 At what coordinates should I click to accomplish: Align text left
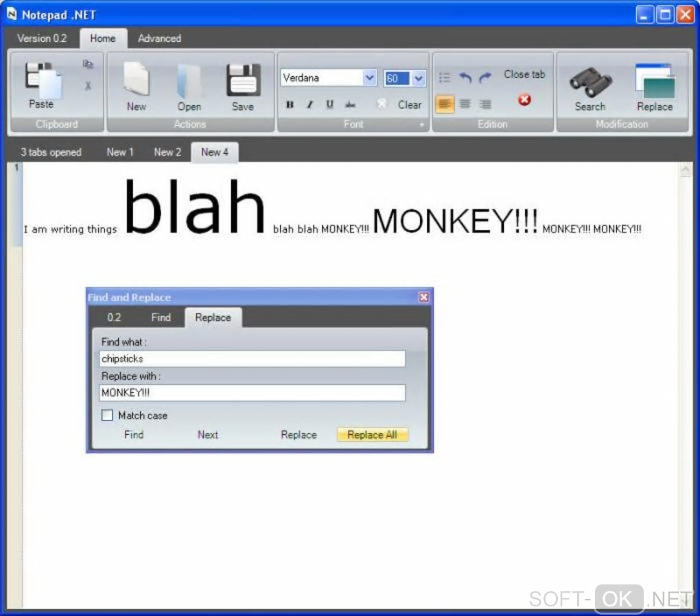tap(445, 104)
